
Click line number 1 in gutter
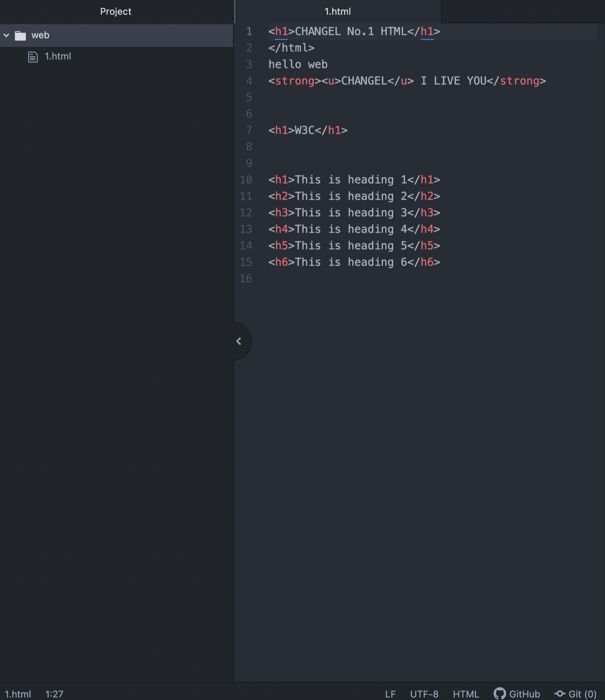click(x=249, y=31)
